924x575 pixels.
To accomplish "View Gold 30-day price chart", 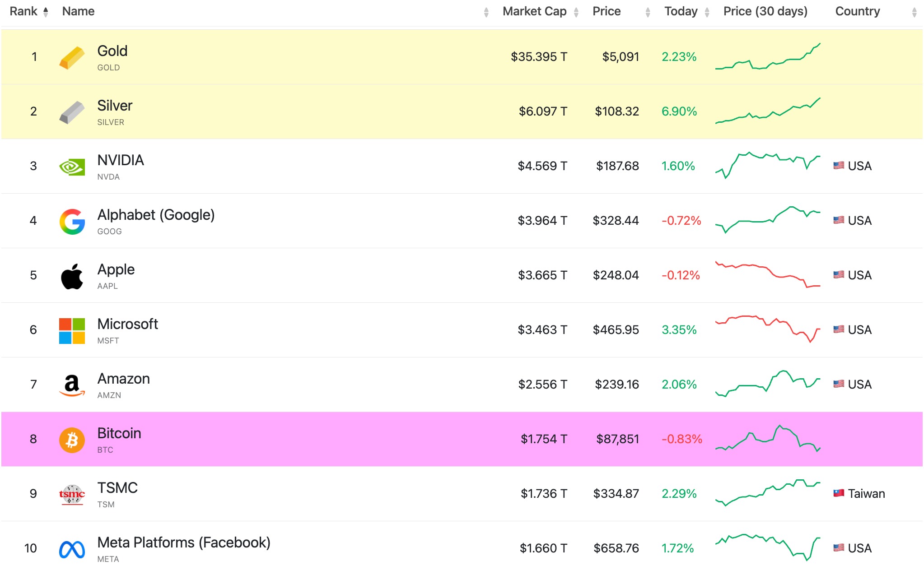I will pyautogui.click(x=768, y=56).
